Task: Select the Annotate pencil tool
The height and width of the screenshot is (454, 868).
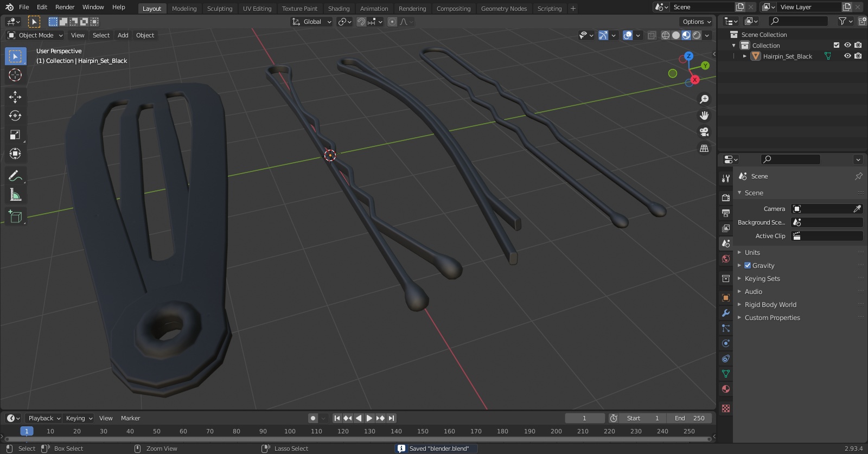Action: pyautogui.click(x=15, y=176)
